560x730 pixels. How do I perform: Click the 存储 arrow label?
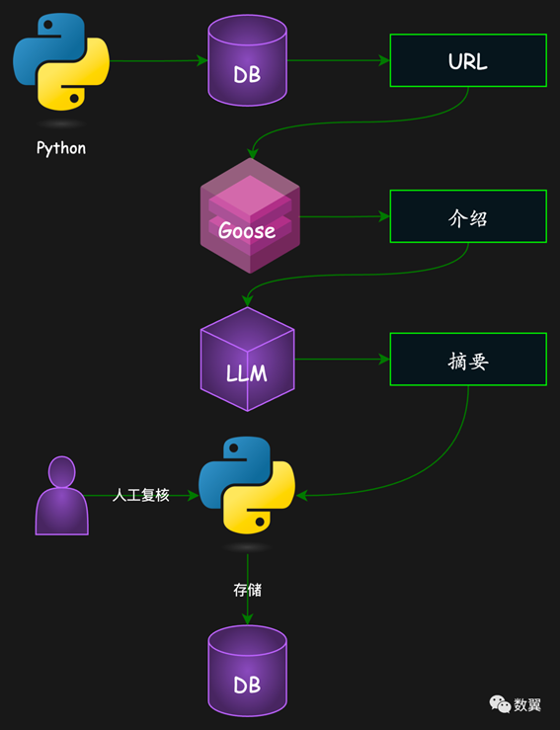point(247,590)
